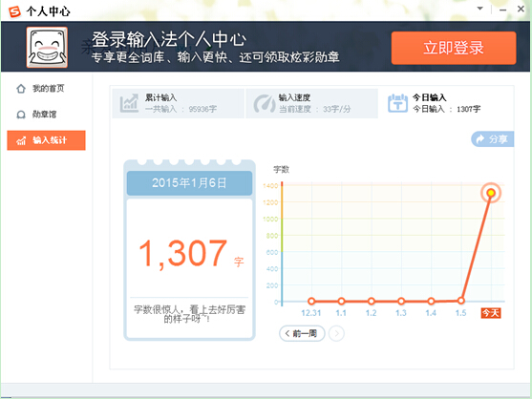Click the chart icon beside 输入统计

21,140
